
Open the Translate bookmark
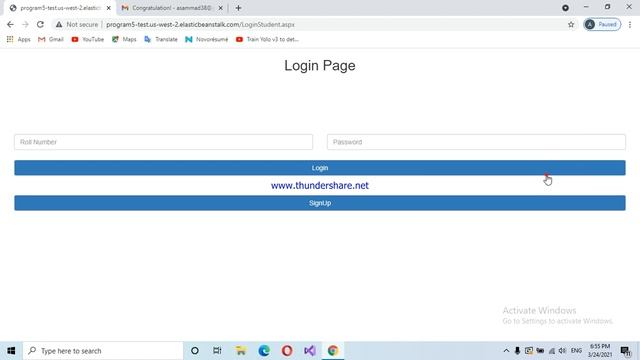(161, 39)
